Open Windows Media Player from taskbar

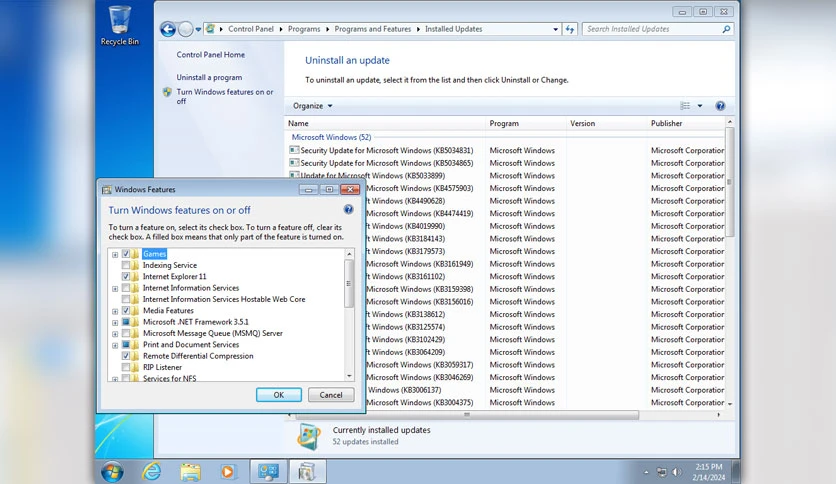point(228,472)
